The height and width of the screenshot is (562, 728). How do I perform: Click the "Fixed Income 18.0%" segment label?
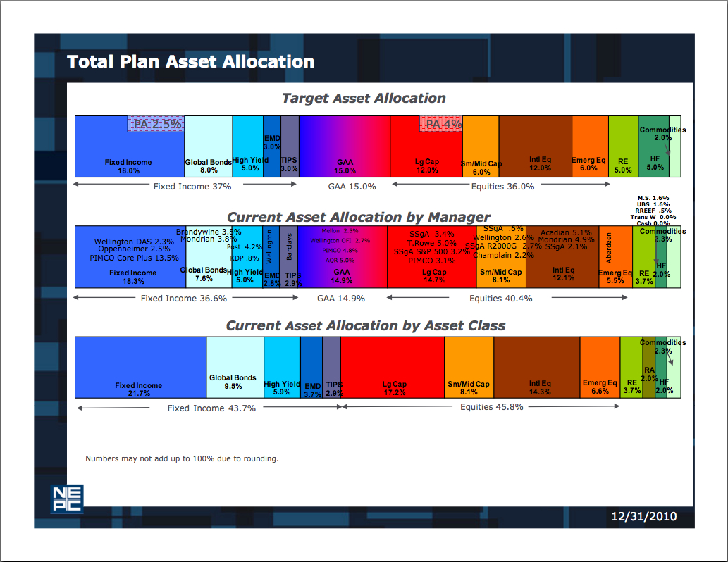pyautogui.click(x=128, y=167)
